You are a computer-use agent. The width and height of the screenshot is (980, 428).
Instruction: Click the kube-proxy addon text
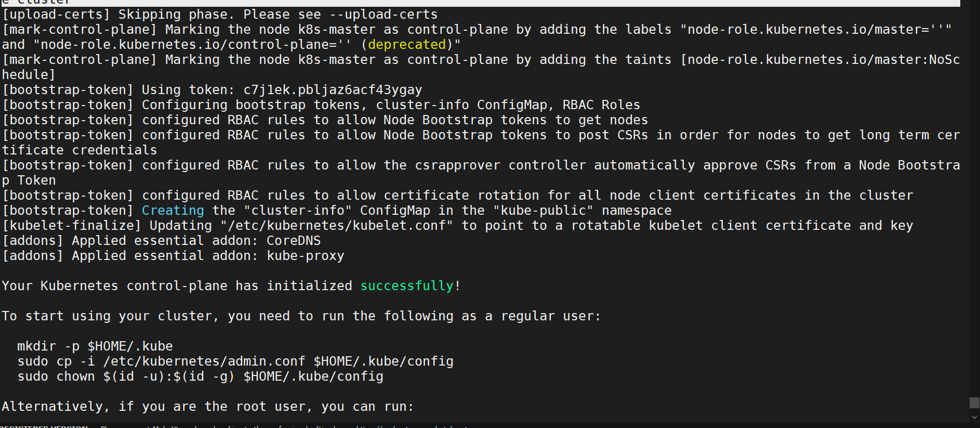tap(306, 256)
